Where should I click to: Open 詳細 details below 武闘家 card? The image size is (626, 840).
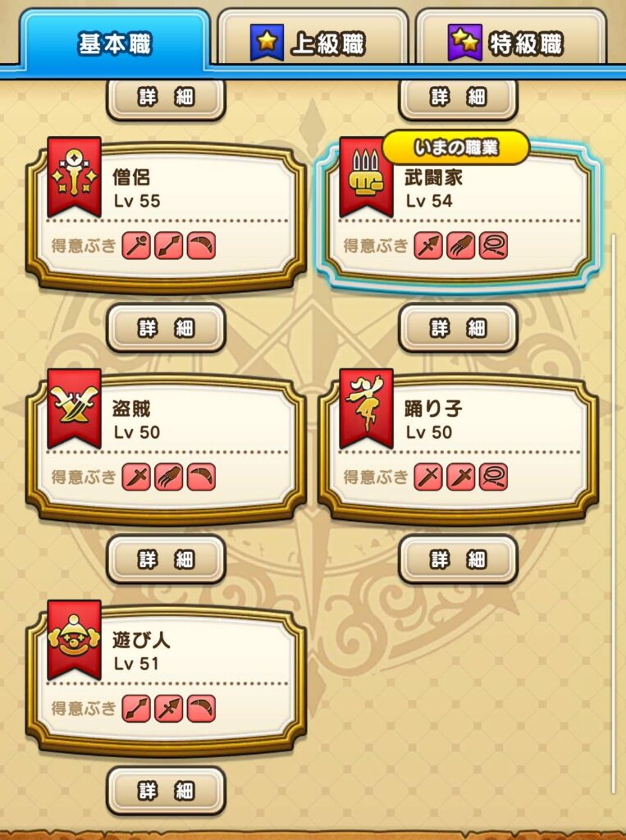(459, 327)
